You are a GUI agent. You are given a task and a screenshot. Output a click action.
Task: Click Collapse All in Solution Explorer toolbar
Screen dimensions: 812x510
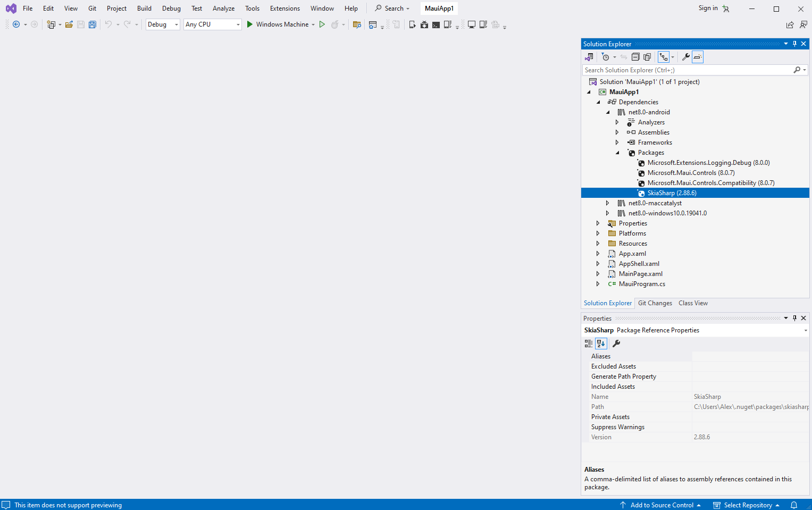635,57
